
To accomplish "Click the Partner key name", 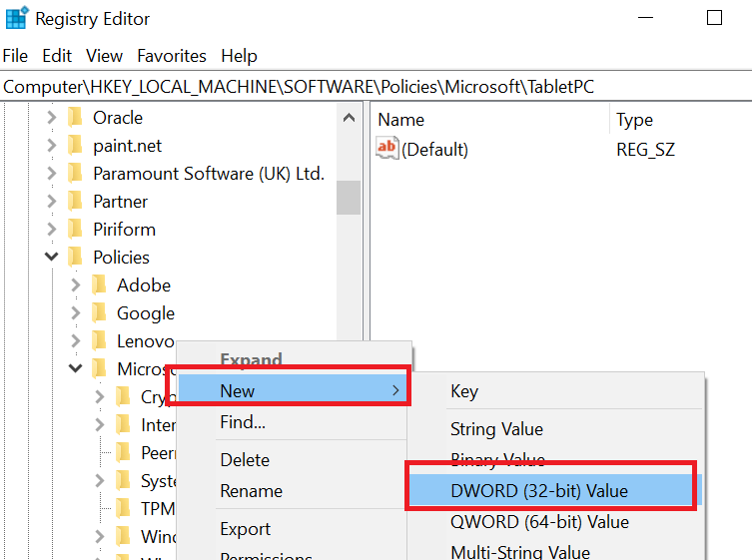I will tap(121, 202).
